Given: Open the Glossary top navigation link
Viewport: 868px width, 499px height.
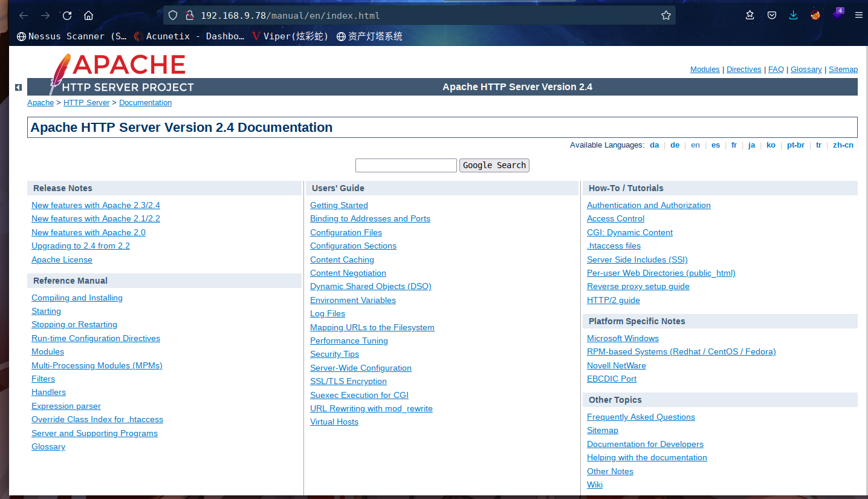Looking at the screenshot, I should pos(806,70).
